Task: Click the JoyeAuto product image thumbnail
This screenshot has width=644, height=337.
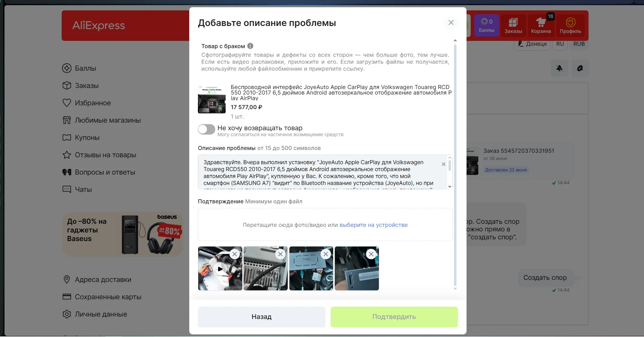Action: coord(212,99)
